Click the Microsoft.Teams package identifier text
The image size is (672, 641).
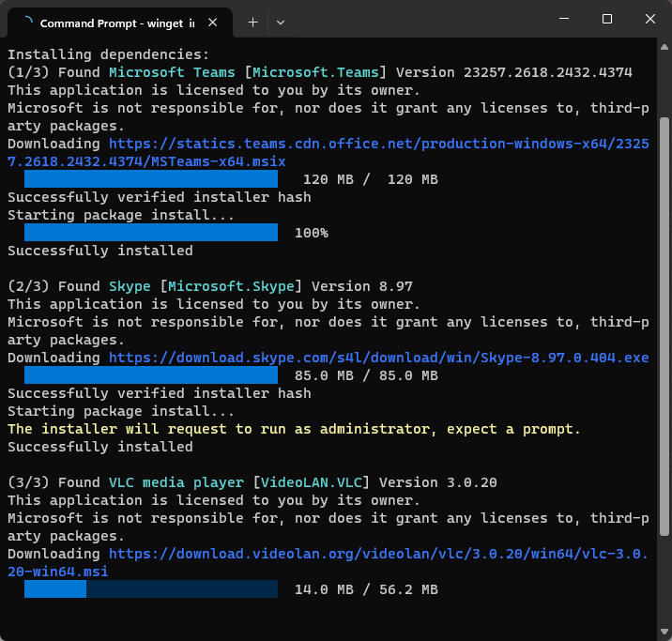click(x=319, y=72)
